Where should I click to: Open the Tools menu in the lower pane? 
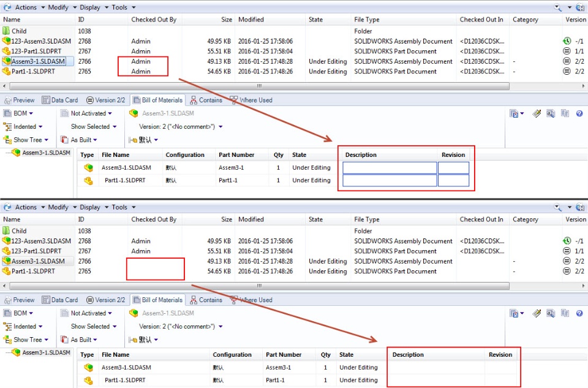tap(123, 207)
